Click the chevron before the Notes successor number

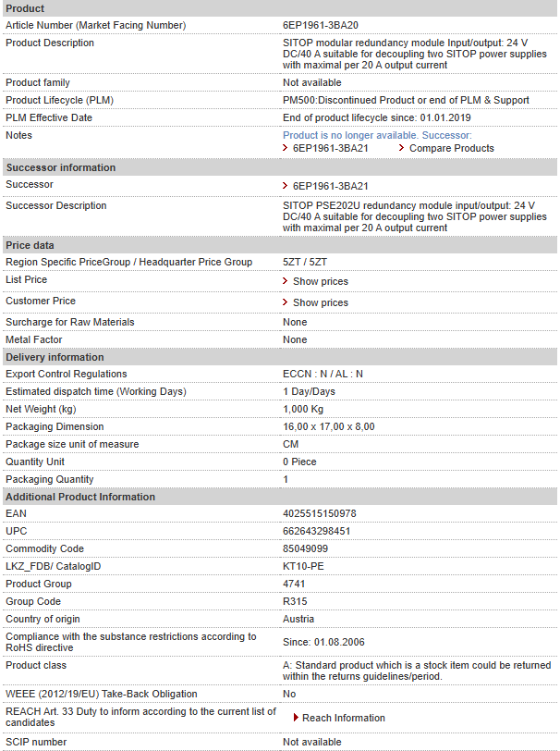click(x=286, y=148)
